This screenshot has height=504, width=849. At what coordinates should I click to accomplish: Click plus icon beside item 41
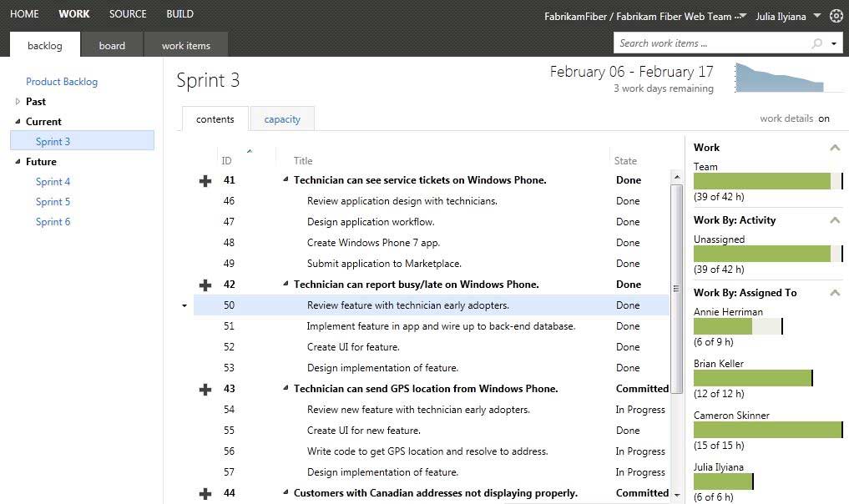205,180
